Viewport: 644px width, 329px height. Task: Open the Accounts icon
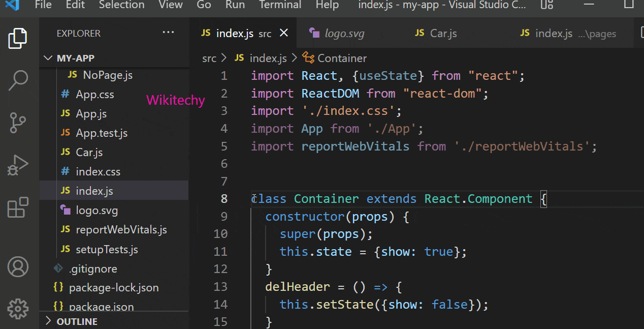pyautogui.click(x=18, y=267)
